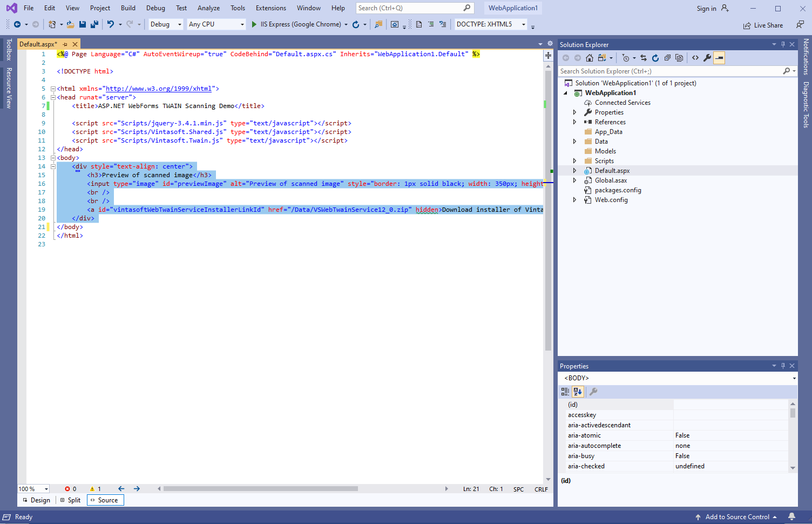The height and width of the screenshot is (524, 812).
Task: Click the Live Share icon
Action: click(x=747, y=25)
